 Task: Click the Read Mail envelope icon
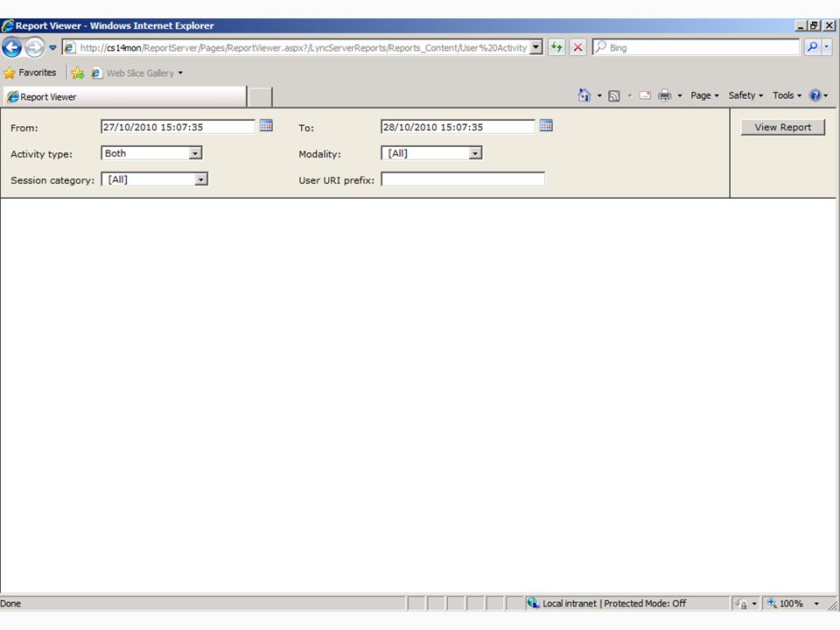pos(645,95)
